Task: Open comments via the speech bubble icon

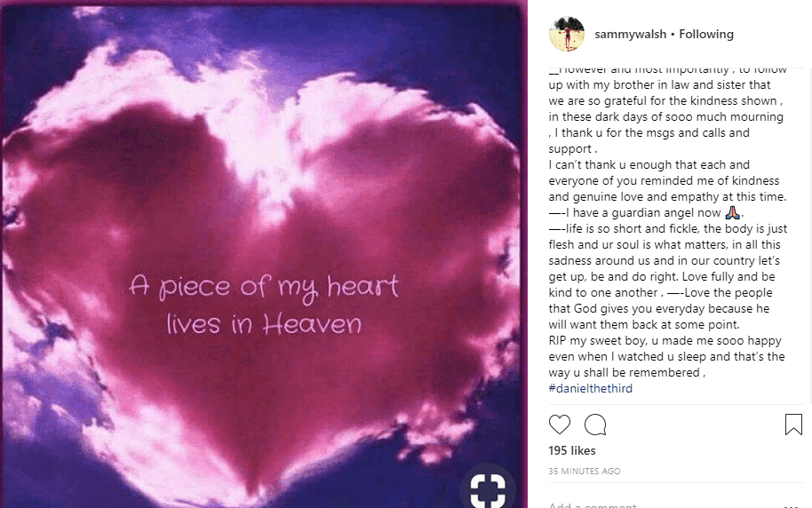Action: click(x=595, y=425)
